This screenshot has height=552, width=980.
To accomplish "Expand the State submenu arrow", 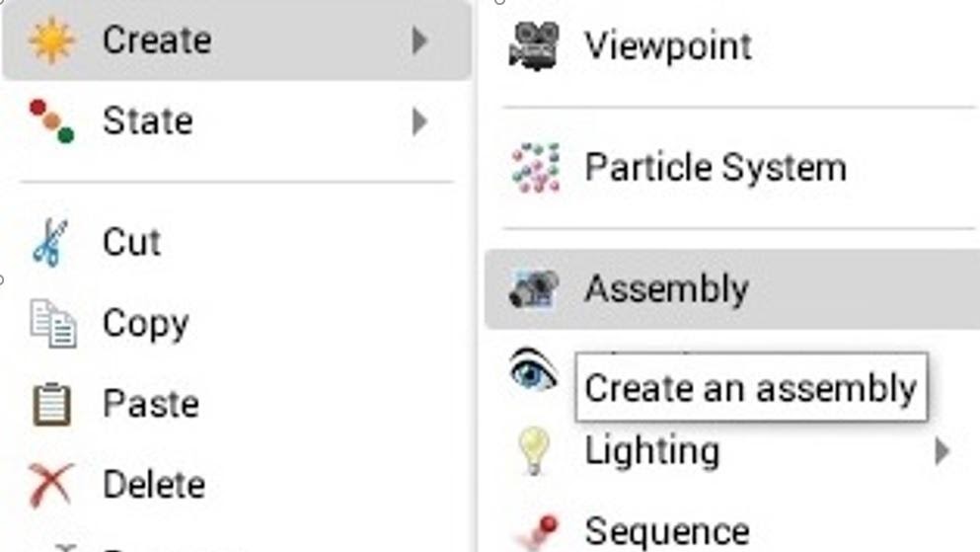I will pos(420,121).
